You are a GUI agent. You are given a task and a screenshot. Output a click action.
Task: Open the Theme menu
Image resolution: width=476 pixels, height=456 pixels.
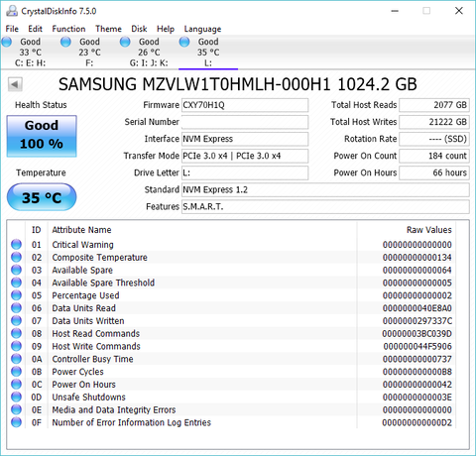pyautogui.click(x=108, y=29)
